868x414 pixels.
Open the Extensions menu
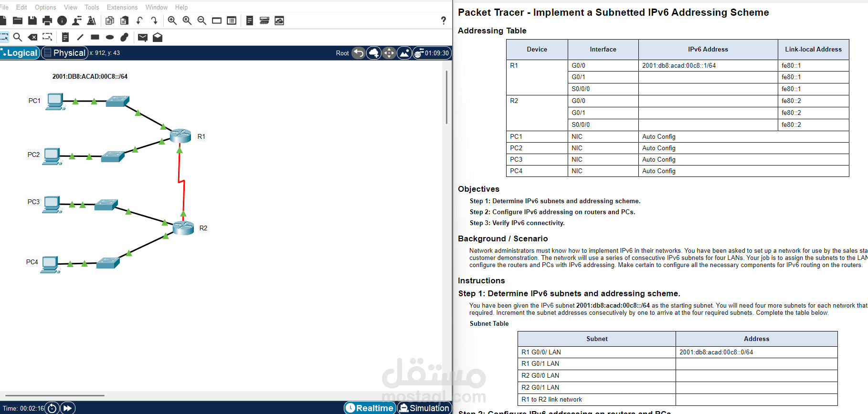(x=122, y=7)
